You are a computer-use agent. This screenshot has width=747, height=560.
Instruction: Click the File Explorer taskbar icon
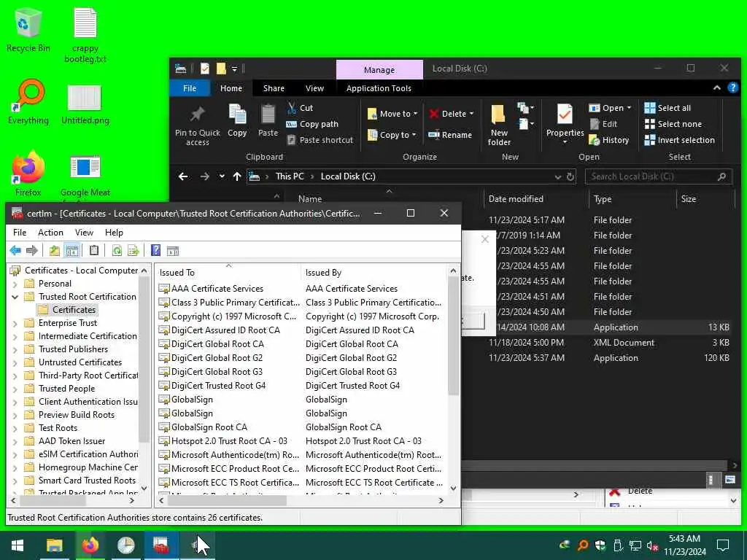(x=54, y=545)
